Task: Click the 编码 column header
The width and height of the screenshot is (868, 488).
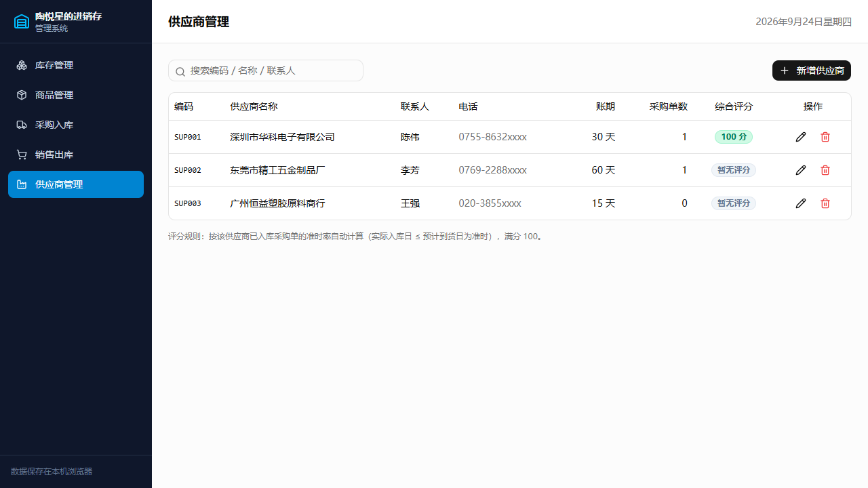Action: (184, 106)
